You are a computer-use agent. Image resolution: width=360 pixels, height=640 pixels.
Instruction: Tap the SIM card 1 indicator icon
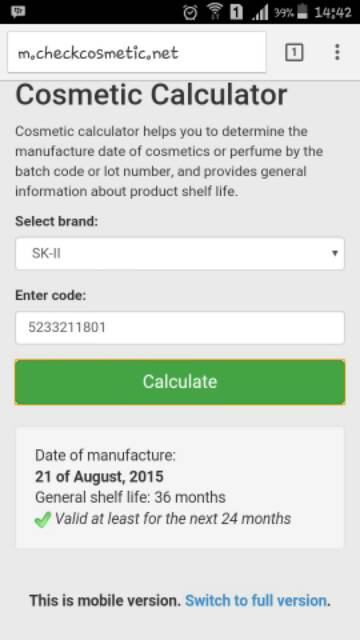point(236,12)
